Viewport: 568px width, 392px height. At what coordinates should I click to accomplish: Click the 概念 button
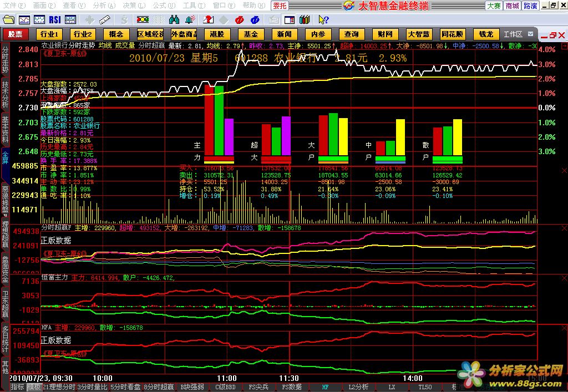[x=116, y=34]
